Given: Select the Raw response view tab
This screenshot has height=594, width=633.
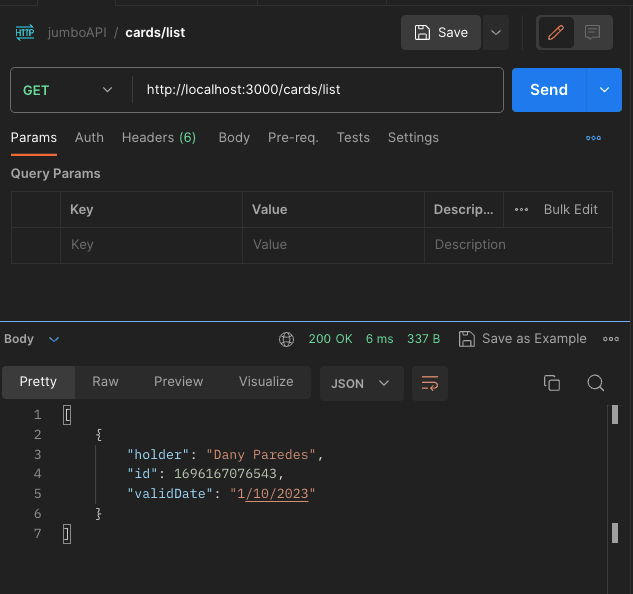Looking at the screenshot, I should [105, 381].
